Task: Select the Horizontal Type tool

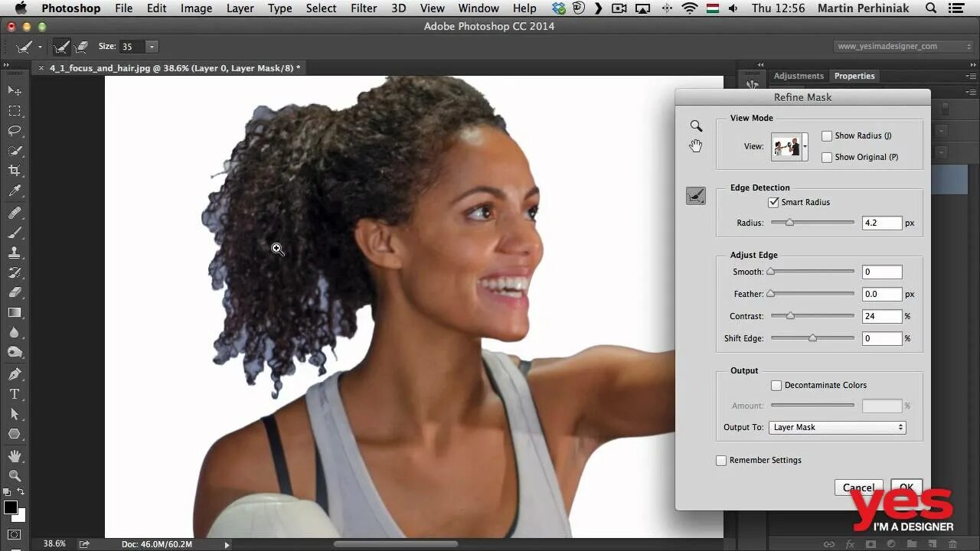Action: (15, 394)
